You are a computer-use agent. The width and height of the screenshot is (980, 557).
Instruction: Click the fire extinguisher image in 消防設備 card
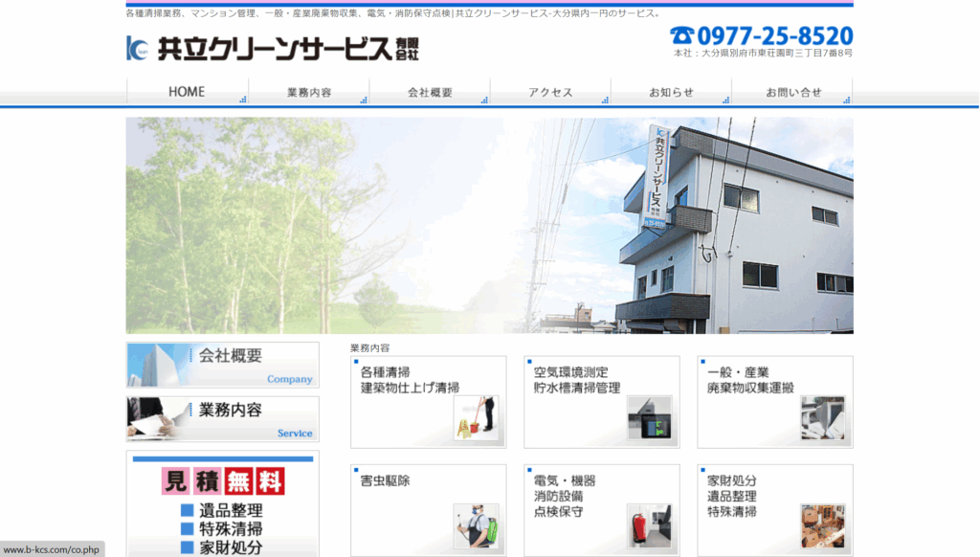pyautogui.click(x=649, y=525)
